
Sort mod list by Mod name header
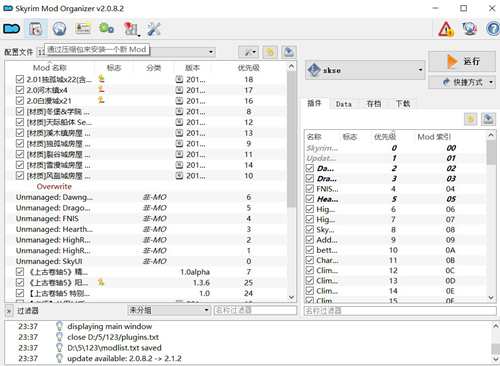tap(50, 68)
